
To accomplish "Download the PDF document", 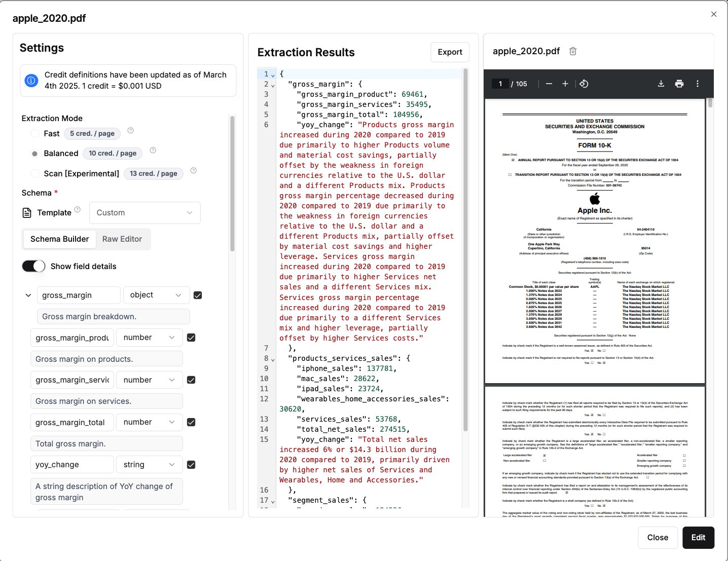I will point(661,84).
